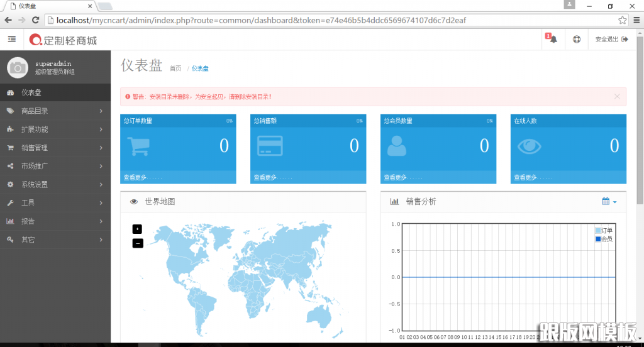Click 查看更多 under 总订单数量
This screenshot has width=644, height=347.
(x=143, y=177)
